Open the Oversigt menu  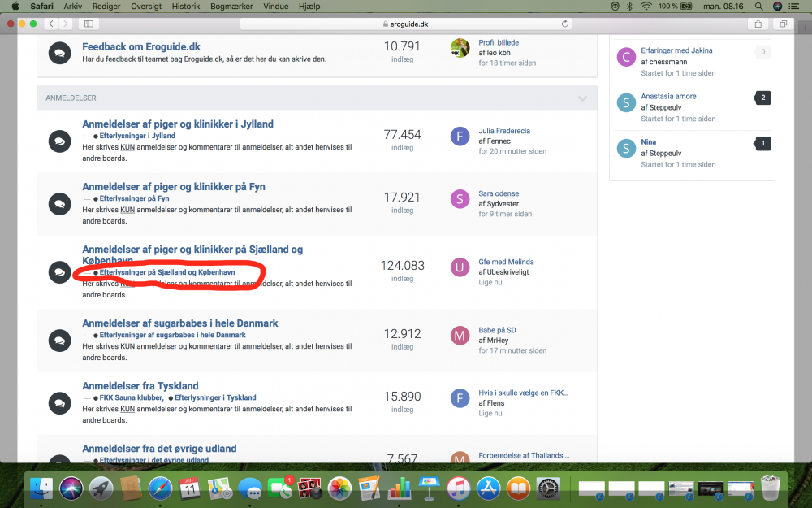146,7
